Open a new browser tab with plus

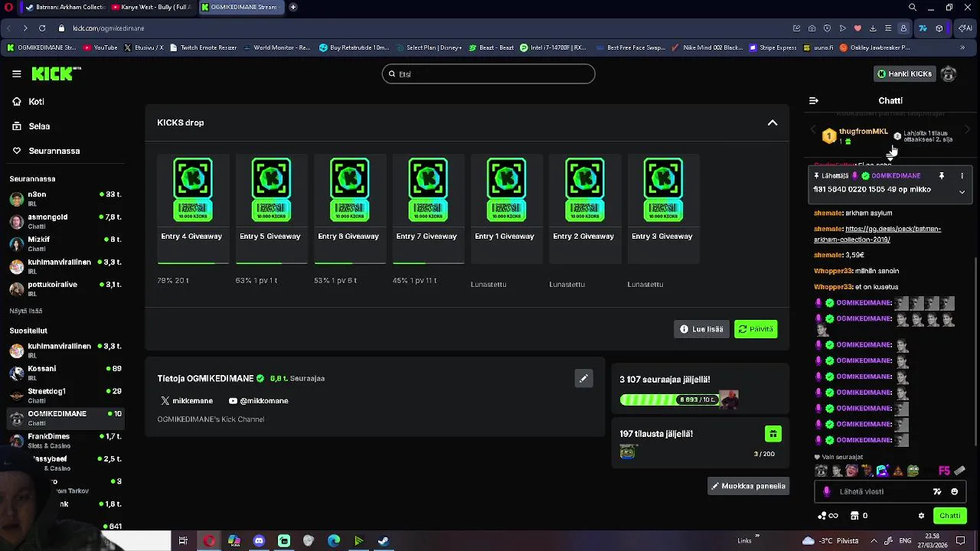pos(292,7)
